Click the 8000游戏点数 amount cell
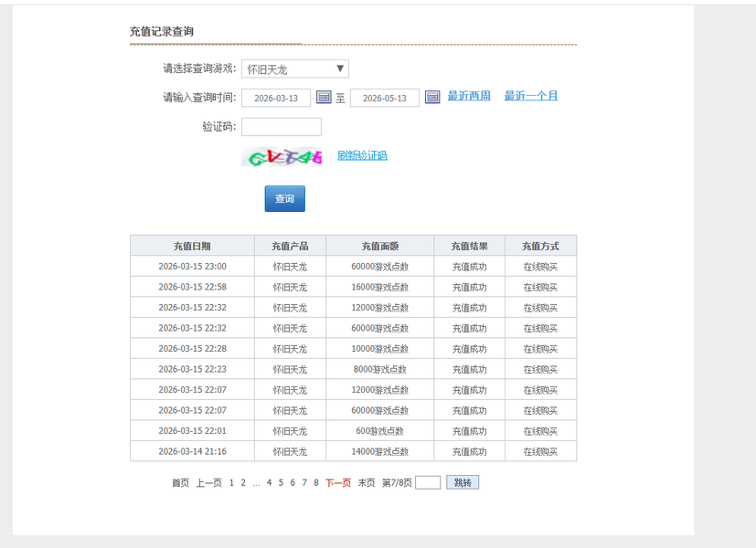 380,369
